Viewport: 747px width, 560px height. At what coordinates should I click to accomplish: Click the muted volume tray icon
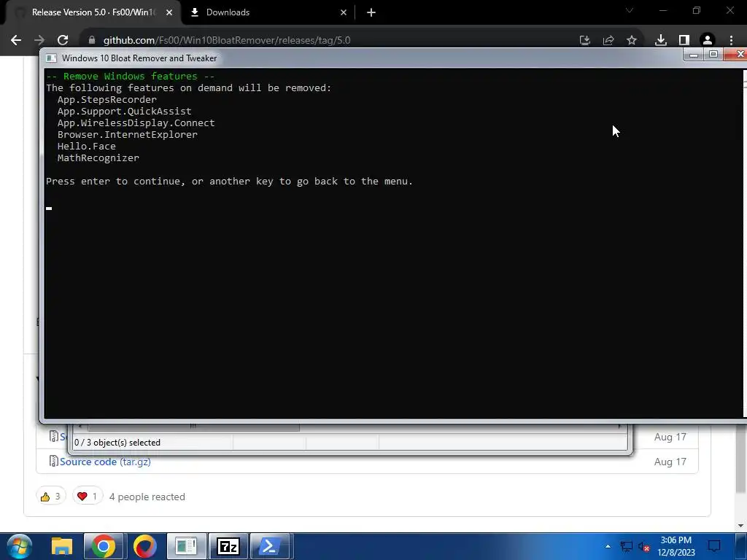(644, 547)
